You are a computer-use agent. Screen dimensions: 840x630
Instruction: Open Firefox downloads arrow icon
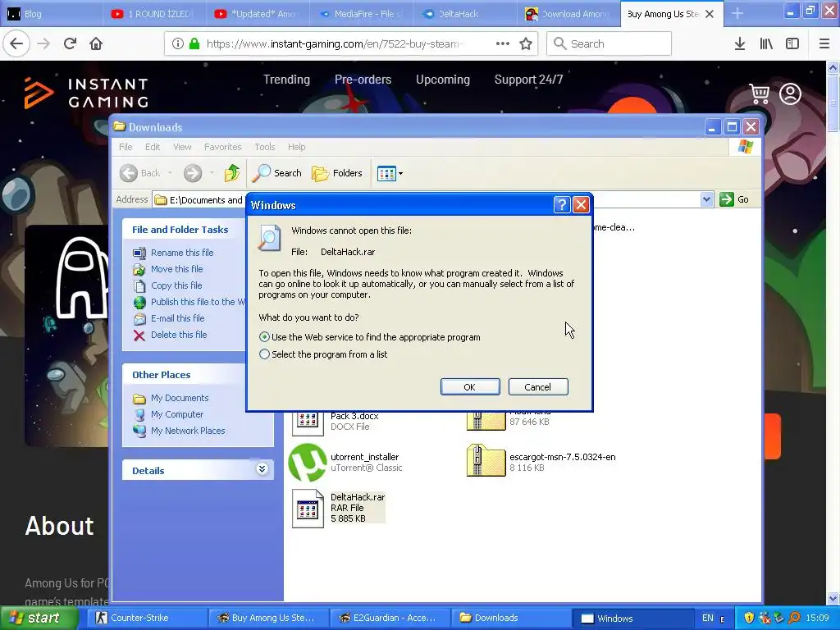point(740,43)
